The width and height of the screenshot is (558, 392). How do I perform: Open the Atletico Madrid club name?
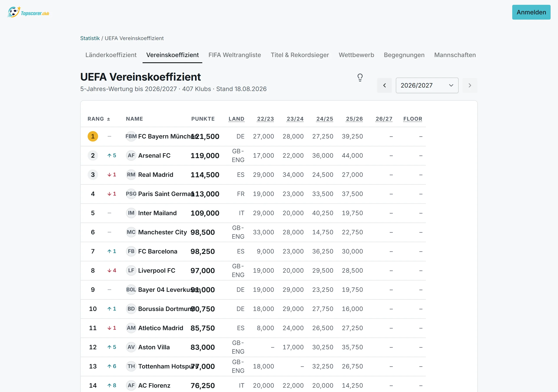[161, 328]
